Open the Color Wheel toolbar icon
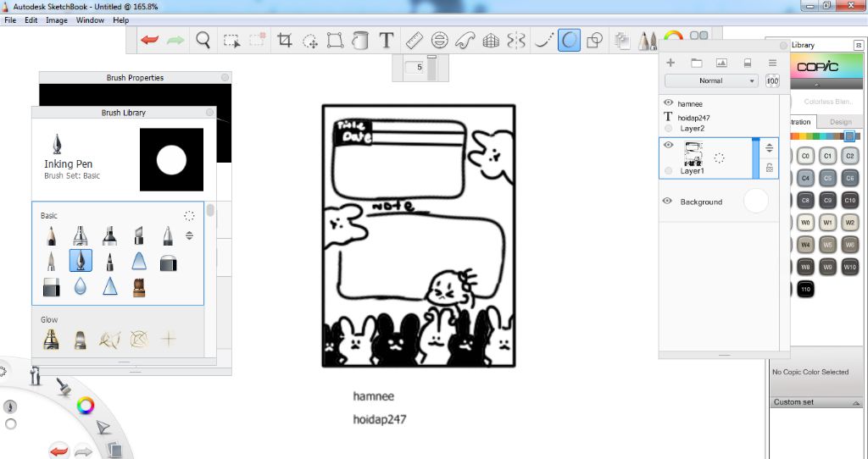 [x=673, y=36]
